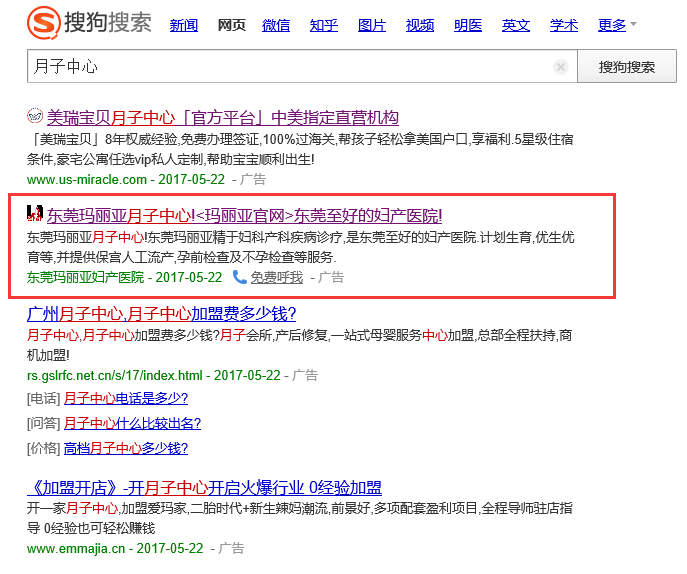
Task: Select the 图片 search tab
Action: (372, 25)
